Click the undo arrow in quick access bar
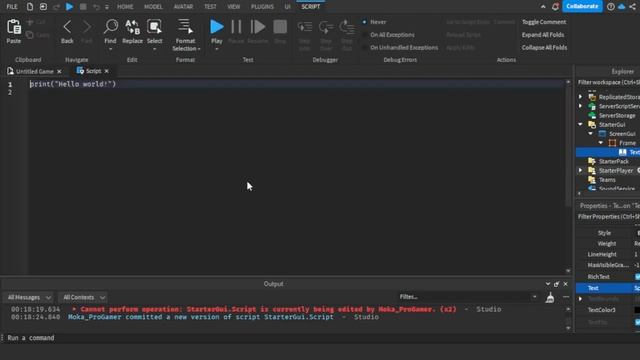Screen dimensions: 640x360 point(96,7)
